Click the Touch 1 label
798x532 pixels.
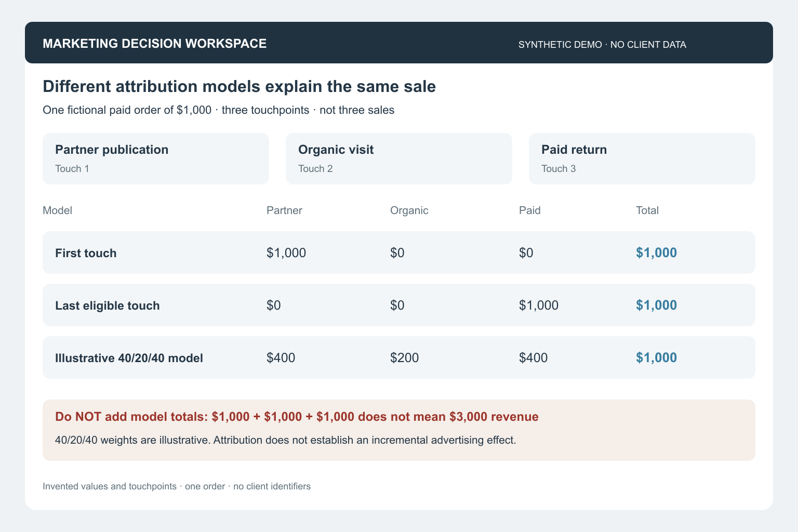(x=72, y=169)
